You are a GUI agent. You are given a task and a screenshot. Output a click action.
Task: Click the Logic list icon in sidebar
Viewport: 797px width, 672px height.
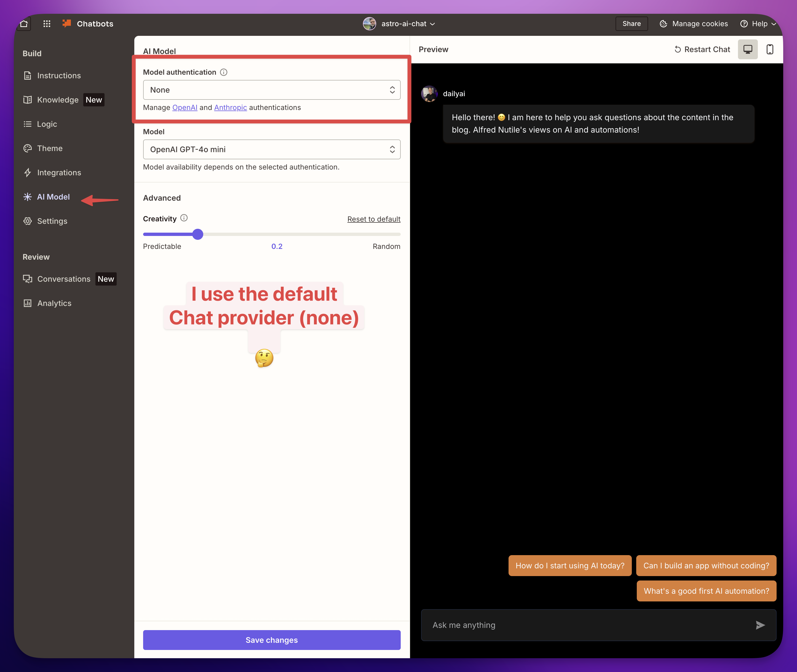point(28,124)
